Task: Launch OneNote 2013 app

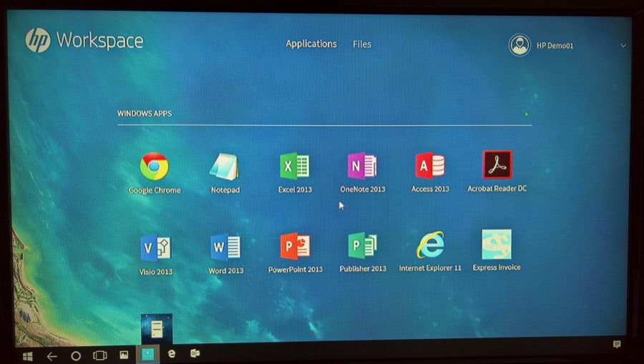Action: pyautogui.click(x=362, y=166)
